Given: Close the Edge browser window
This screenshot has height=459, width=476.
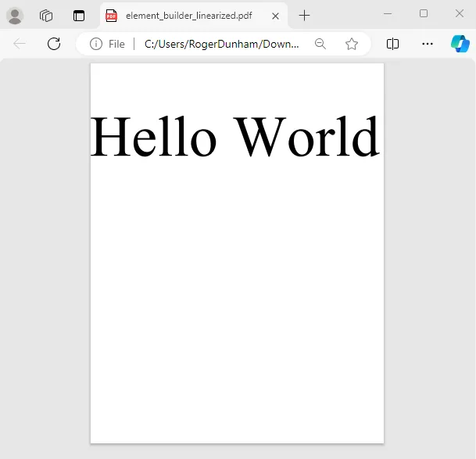Looking at the screenshot, I should click(460, 14).
